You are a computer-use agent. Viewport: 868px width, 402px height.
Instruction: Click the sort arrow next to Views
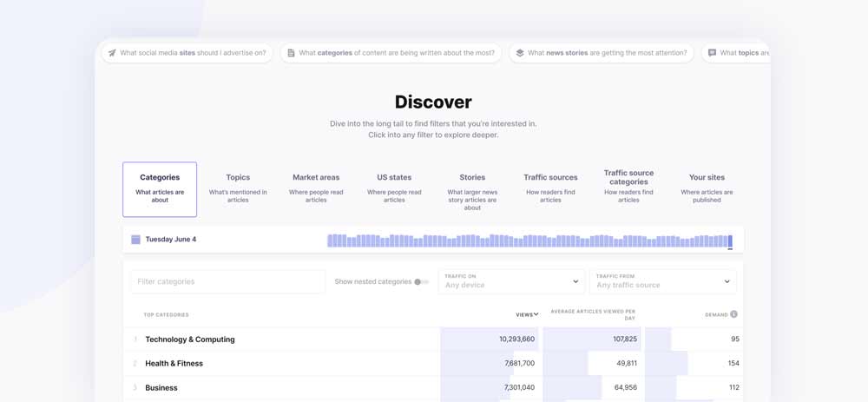[536, 314]
